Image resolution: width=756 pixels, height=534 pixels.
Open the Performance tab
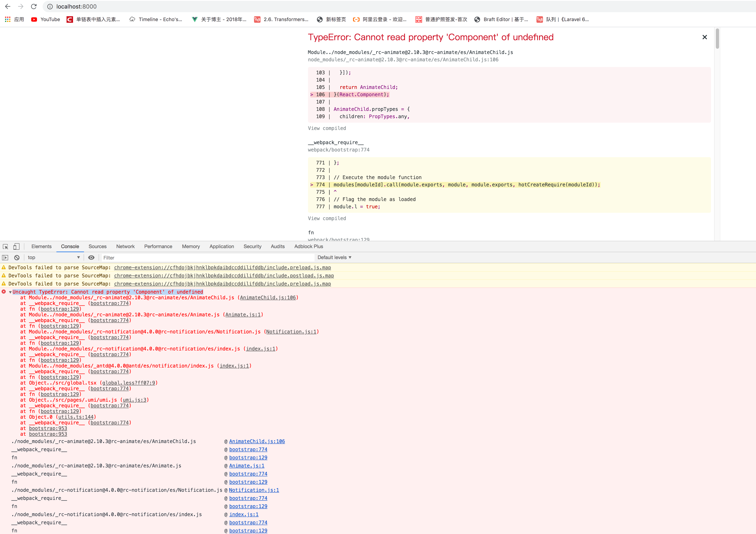(x=158, y=246)
